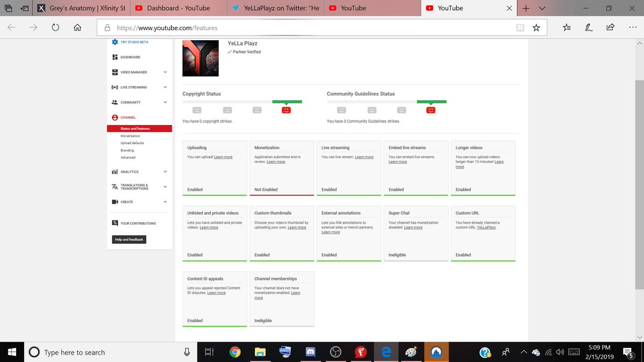Expand the Live Streaming section chevron

(x=165, y=87)
